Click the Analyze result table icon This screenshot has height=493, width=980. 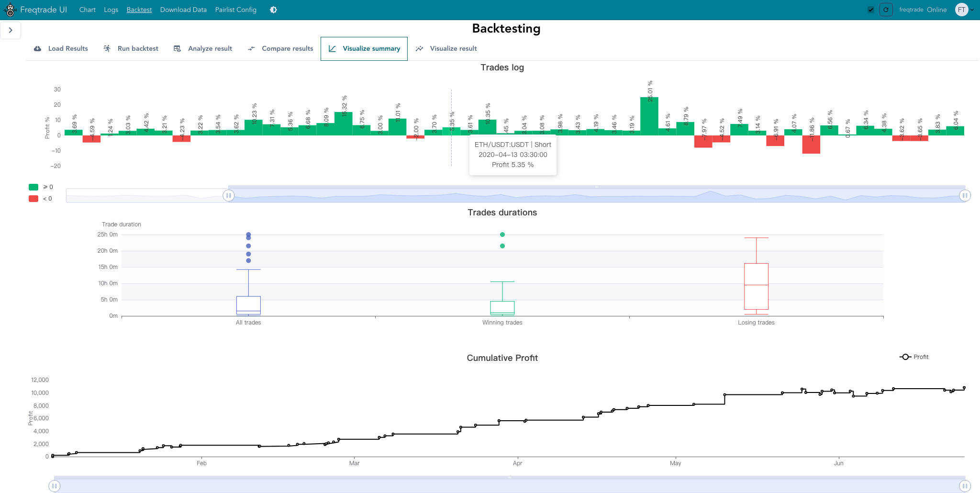[177, 49]
